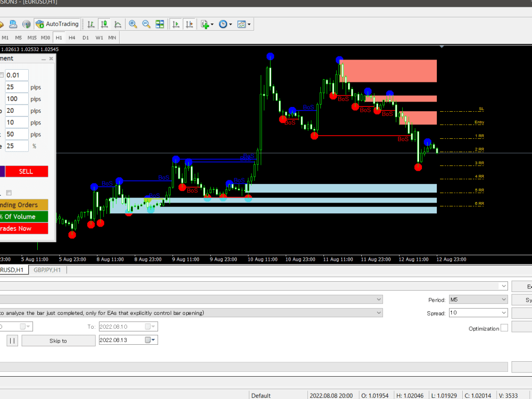Click the yellow Pending Orders button

[x=24, y=205]
